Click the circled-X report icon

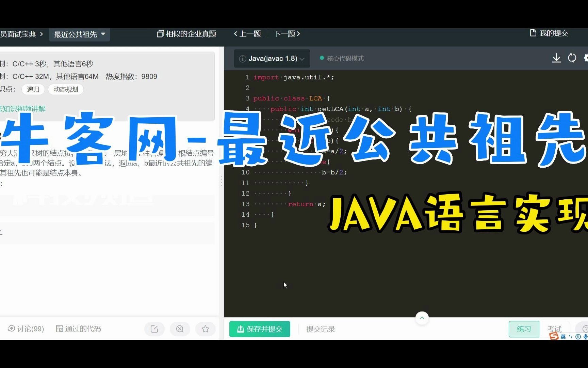coord(180,329)
